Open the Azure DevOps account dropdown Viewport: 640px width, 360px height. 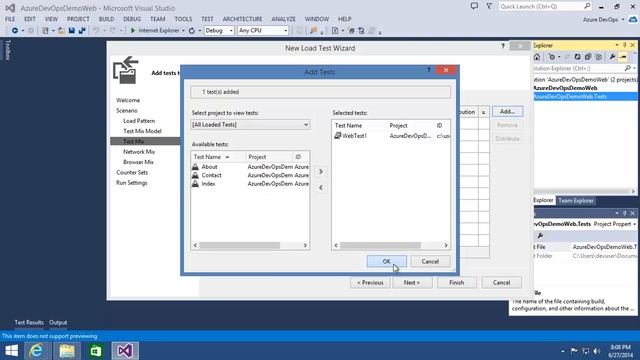click(x=604, y=20)
